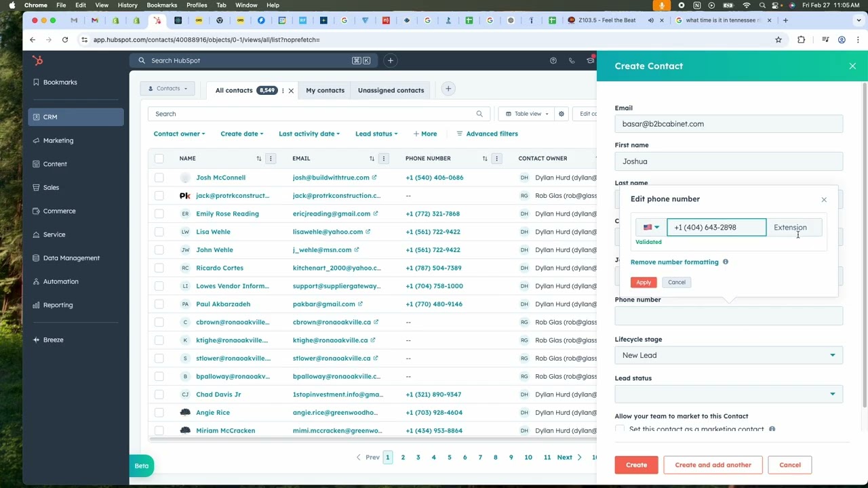Go to page 2 of contacts

(x=403, y=457)
